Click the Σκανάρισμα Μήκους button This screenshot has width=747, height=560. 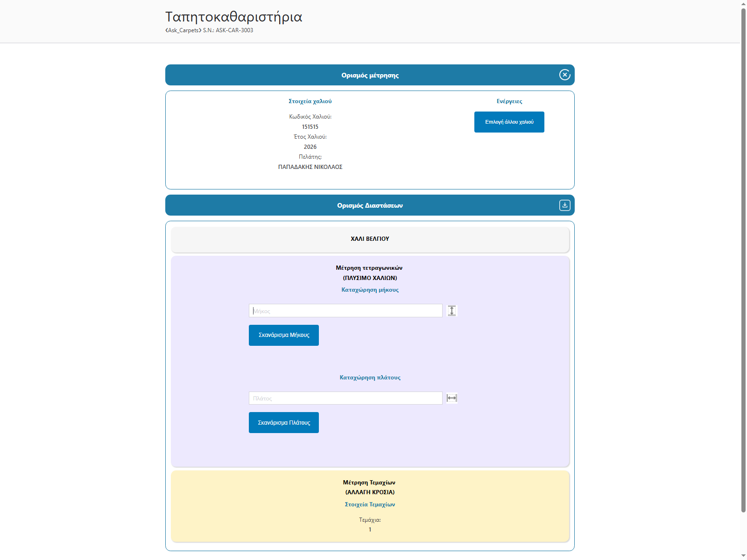tap(284, 335)
